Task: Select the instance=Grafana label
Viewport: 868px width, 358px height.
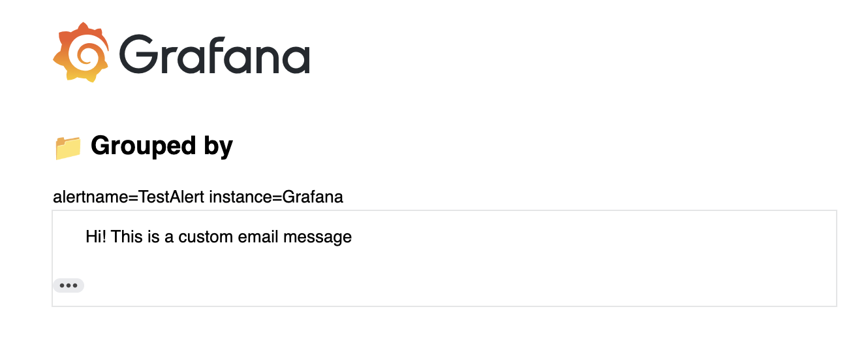Action: pyautogui.click(x=276, y=197)
